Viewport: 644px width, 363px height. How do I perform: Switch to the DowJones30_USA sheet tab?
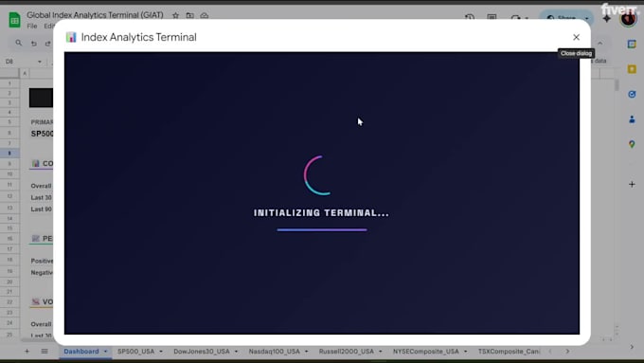coord(202,352)
